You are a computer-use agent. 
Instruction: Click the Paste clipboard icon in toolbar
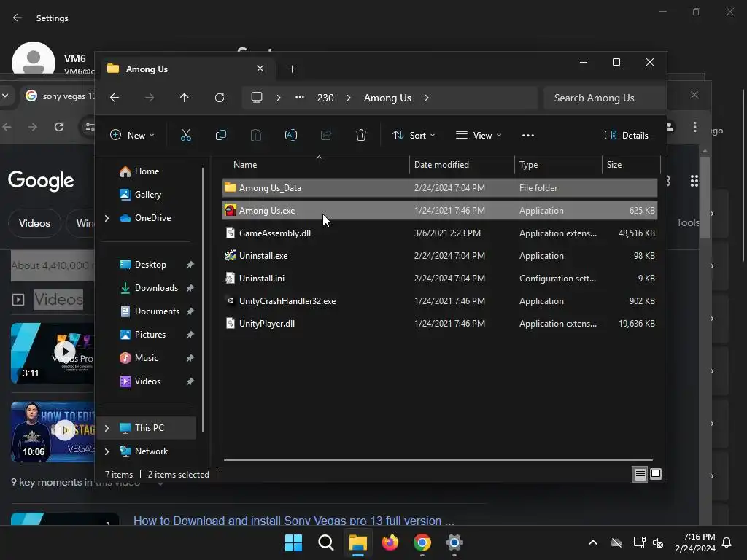tap(256, 135)
